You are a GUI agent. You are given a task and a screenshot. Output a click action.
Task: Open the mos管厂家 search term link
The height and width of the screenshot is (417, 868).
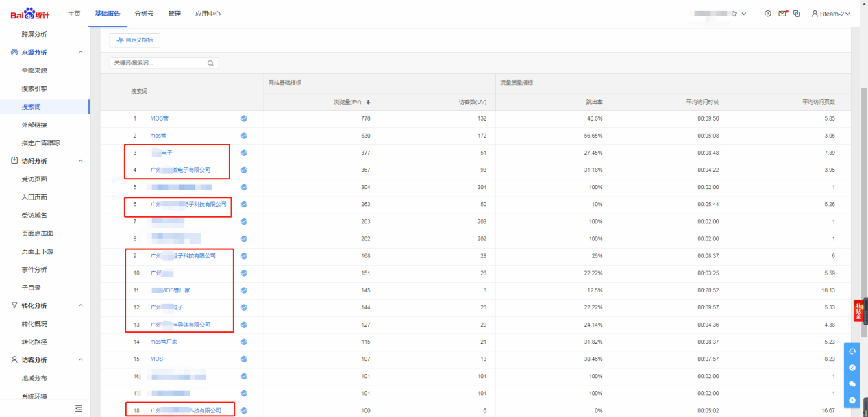tap(164, 342)
